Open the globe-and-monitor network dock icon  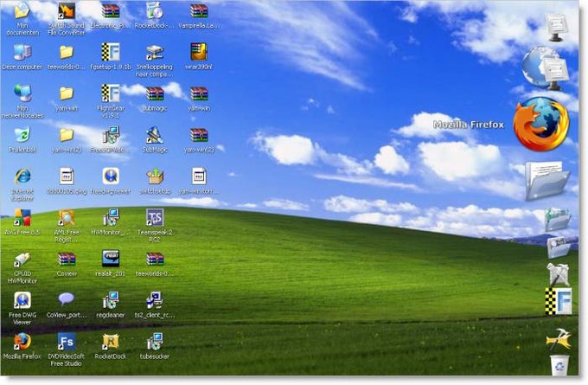click(546, 67)
